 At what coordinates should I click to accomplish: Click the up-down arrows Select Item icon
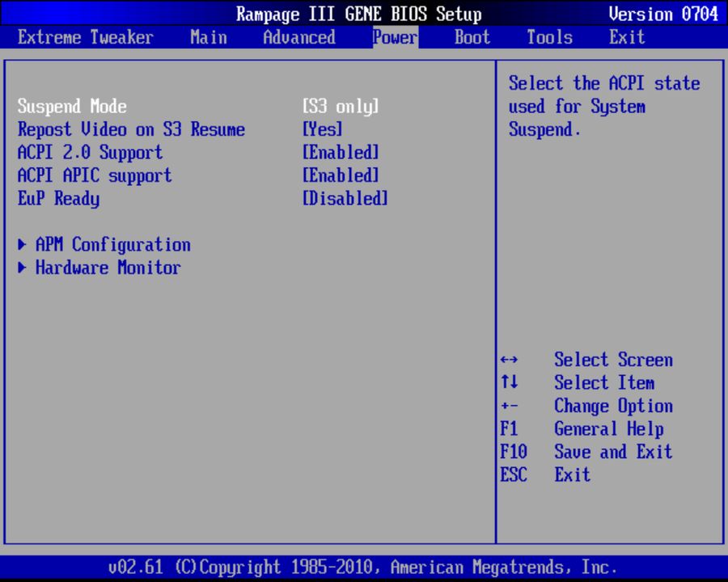509,382
